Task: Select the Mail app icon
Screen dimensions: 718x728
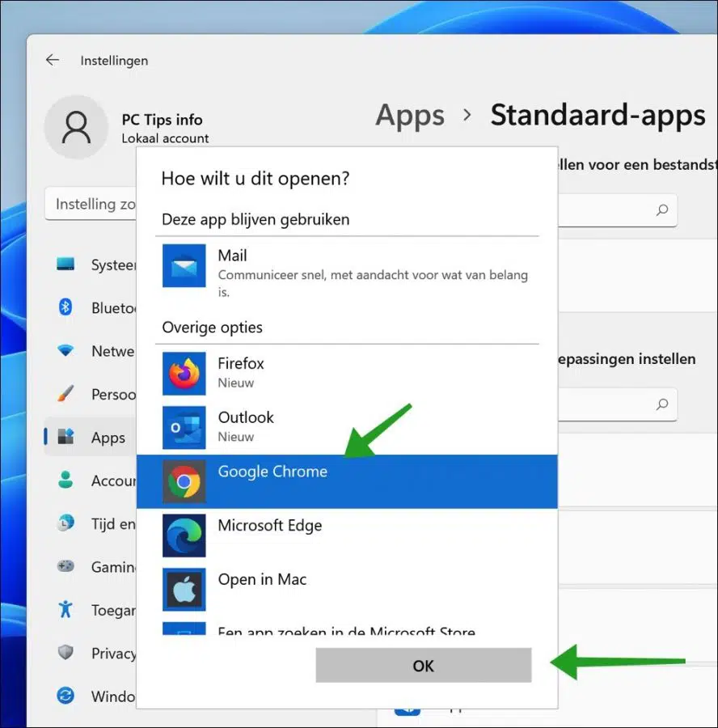Action: [184, 265]
